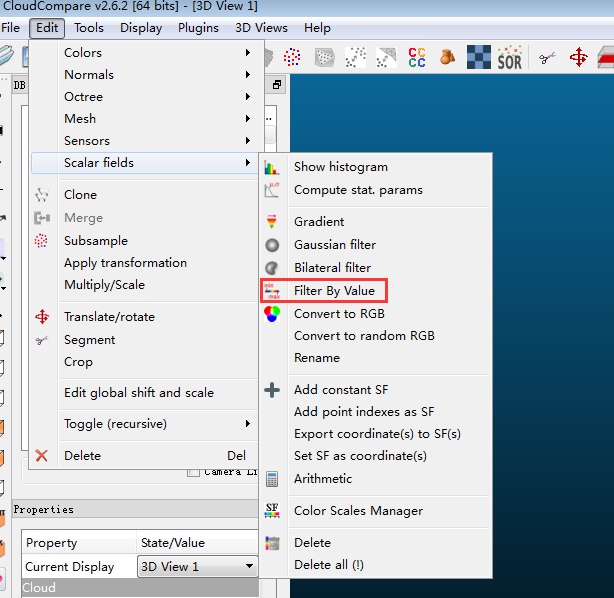Open the File menu
This screenshot has width=614, height=598.
click(10, 28)
